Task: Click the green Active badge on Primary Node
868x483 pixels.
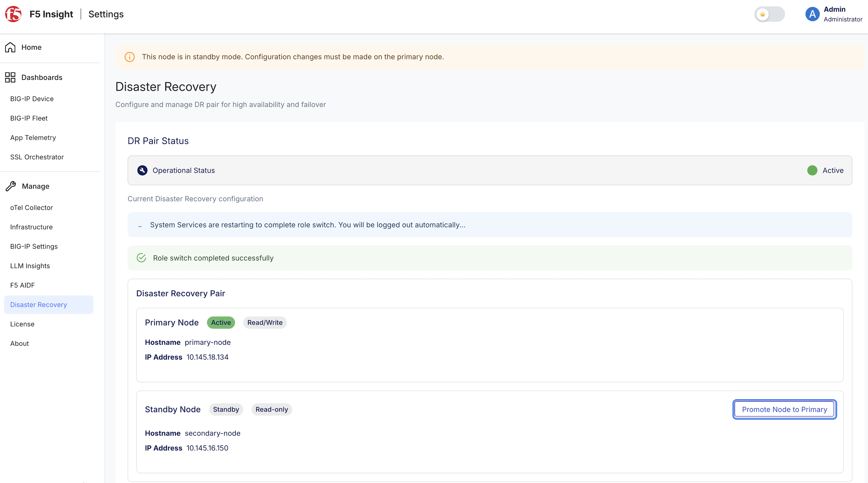Action: pos(221,323)
